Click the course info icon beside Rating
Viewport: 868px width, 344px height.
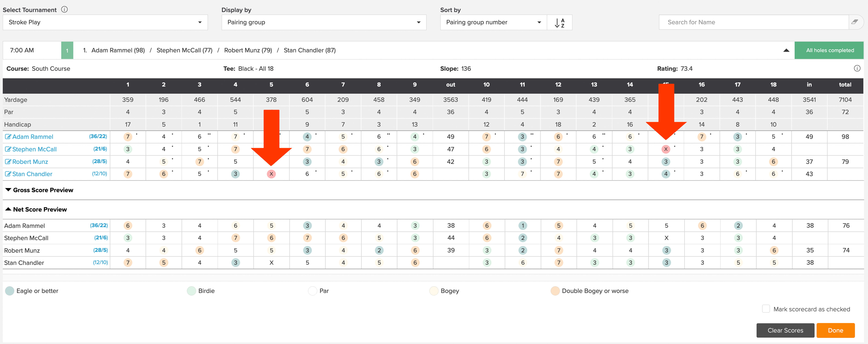pos(857,68)
